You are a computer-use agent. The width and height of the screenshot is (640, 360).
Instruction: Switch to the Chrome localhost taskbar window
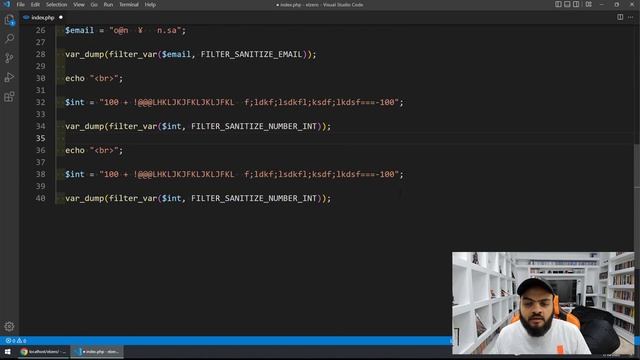coord(44,351)
